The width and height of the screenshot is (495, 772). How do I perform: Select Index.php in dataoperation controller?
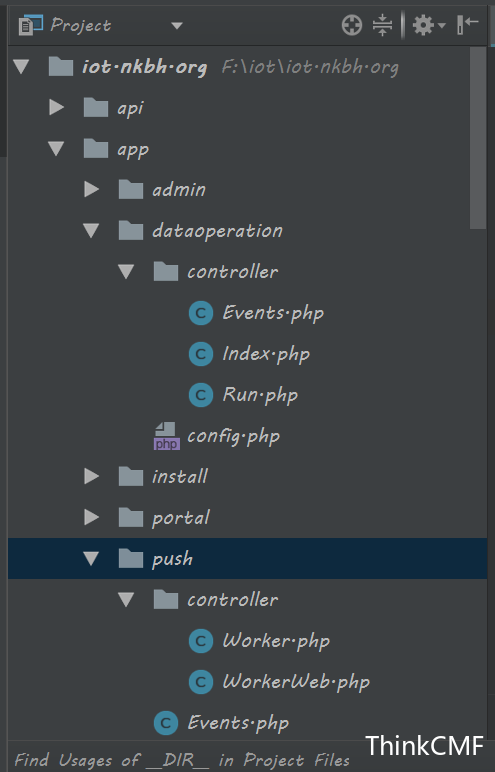(266, 354)
